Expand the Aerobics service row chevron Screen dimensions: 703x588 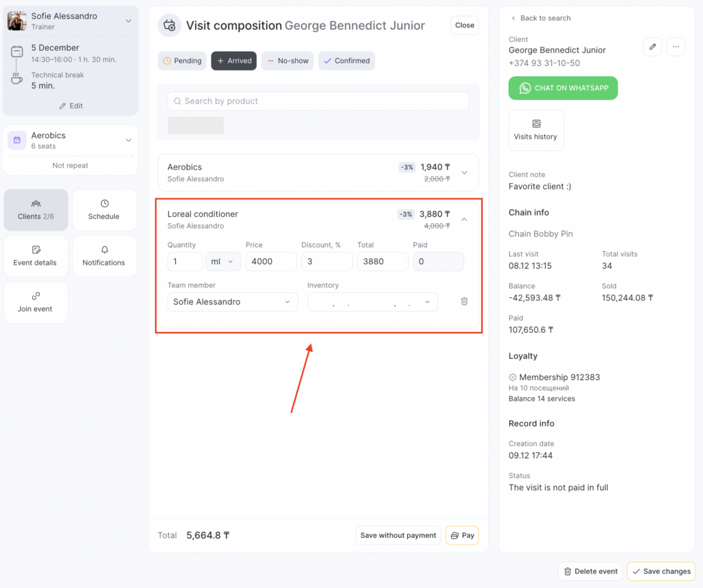point(464,172)
